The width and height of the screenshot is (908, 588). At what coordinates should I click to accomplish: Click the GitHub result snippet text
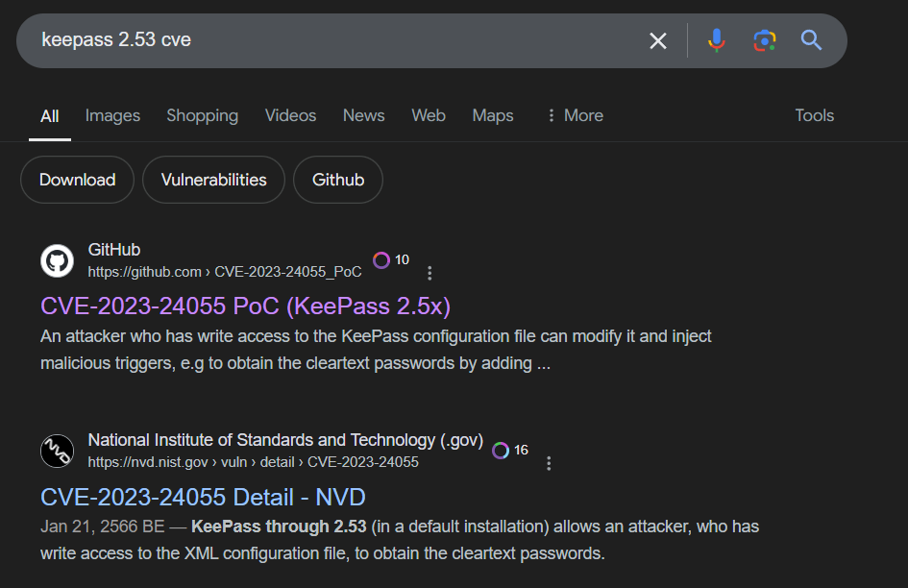click(x=376, y=350)
